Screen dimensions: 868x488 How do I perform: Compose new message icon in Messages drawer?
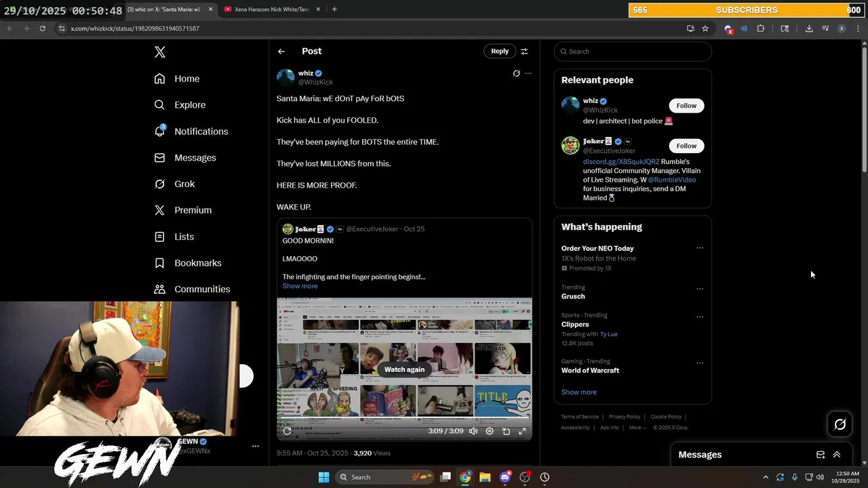(821, 455)
